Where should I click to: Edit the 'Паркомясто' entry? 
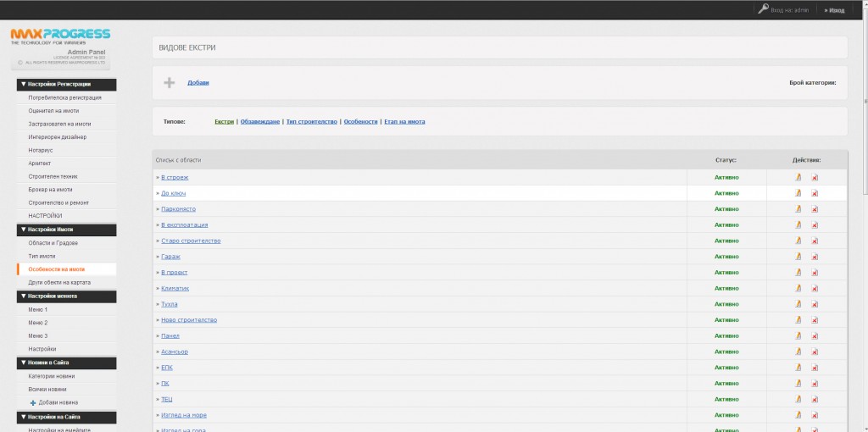point(798,209)
